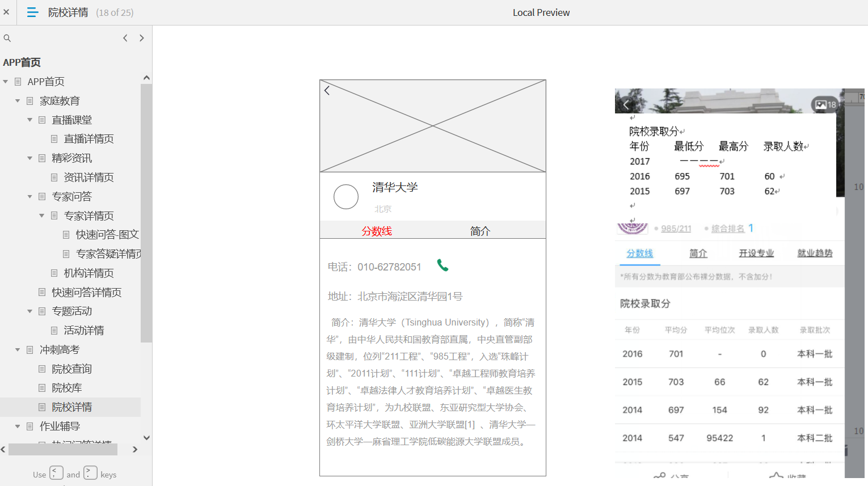Click the address 北京市海淀区清华园1号
The width and height of the screenshot is (868, 486).
[x=410, y=297]
